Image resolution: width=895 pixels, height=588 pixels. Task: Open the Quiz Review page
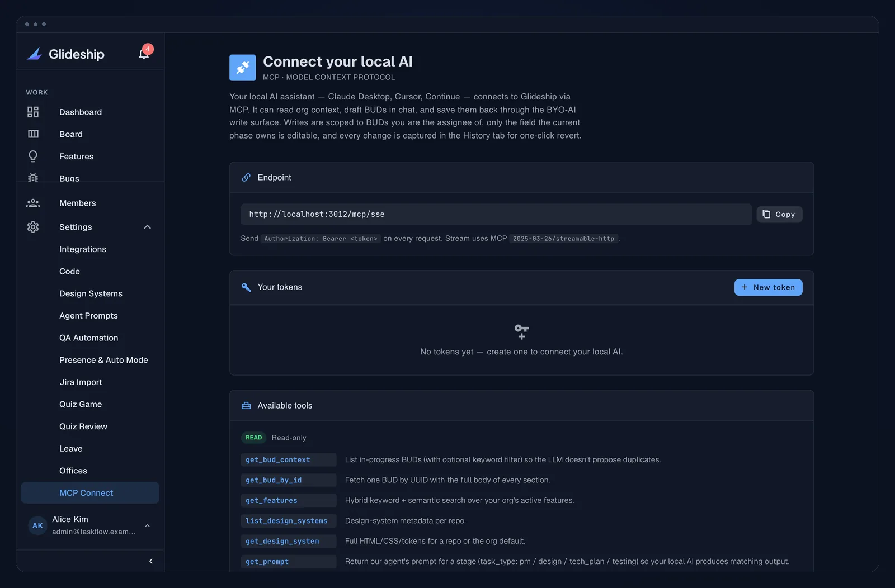(83, 426)
